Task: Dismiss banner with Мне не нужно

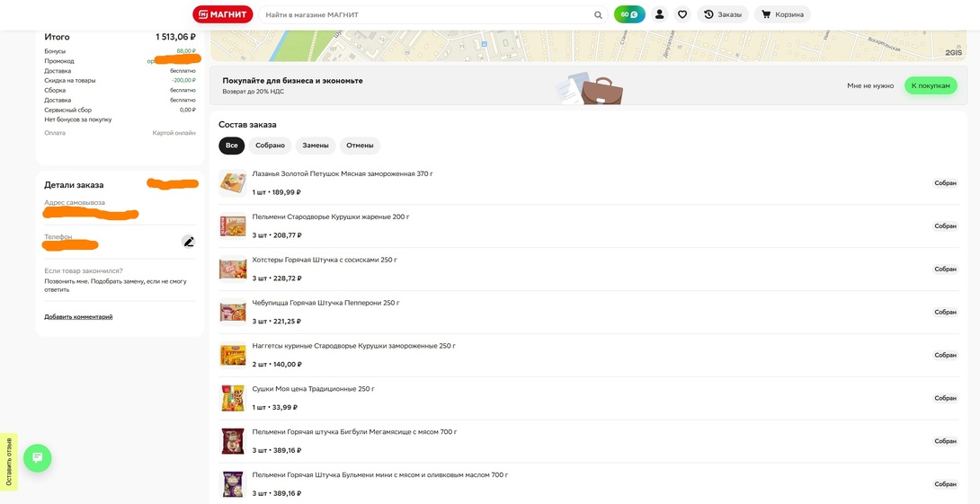Action: click(x=870, y=85)
